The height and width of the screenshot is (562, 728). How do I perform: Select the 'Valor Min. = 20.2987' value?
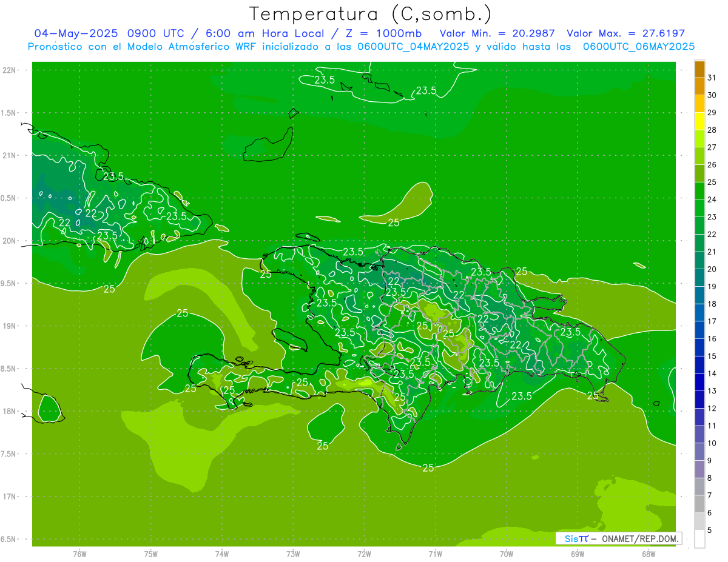(x=497, y=33)
